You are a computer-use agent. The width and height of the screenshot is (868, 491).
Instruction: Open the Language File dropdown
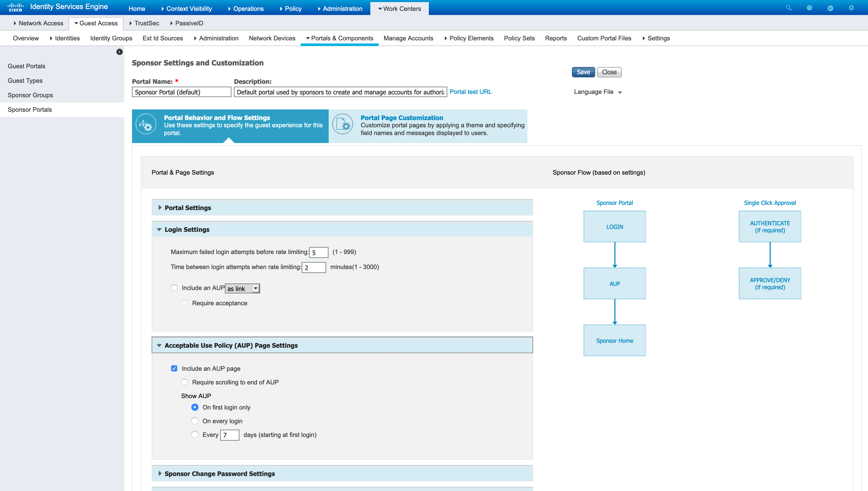click(x=598, y=92)
